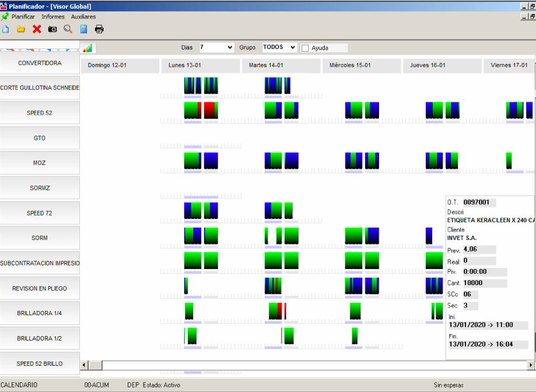Select the BRILLADORA 1/4 machine button
Viewport: 536px width, 392px height.
[x=40, y=313]
